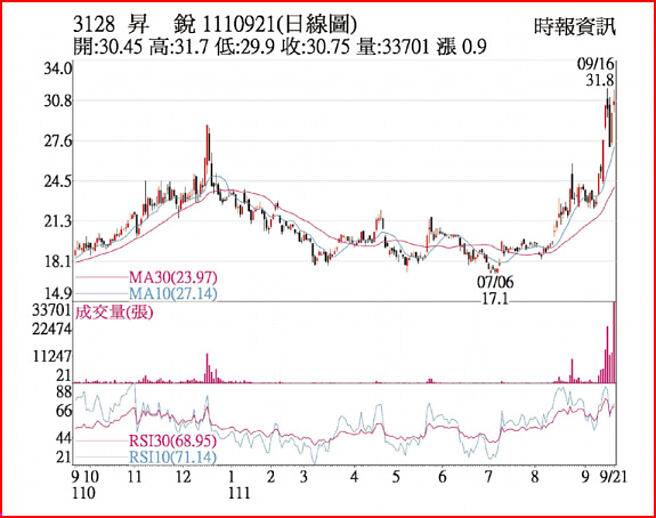656x518 pixels.
Task: Click the '21.3' price axis label
Action: pyautogui.click(x=58, y=221)
